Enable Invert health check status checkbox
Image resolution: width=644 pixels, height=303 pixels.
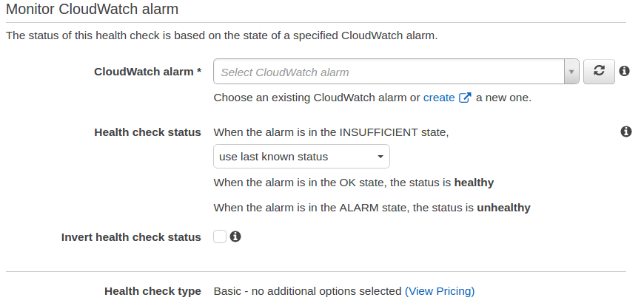220,236
